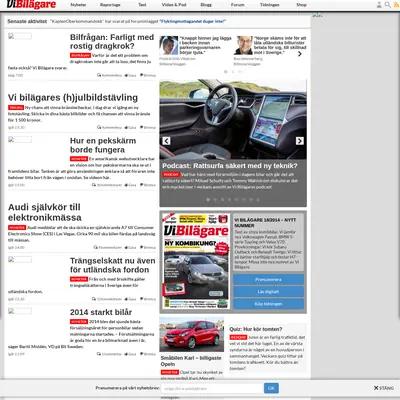Select last dot under podcast slideshow
Image resolution: width=400 pixels, height=400 pixels.
pos(258,200)
